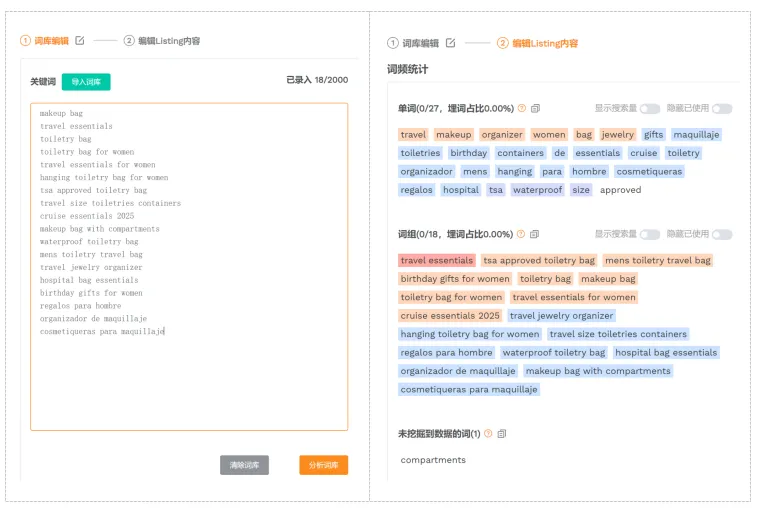Click the 'hanging' single-word tag
Viewport: 762px width, 510px height.
coord(515,172)
